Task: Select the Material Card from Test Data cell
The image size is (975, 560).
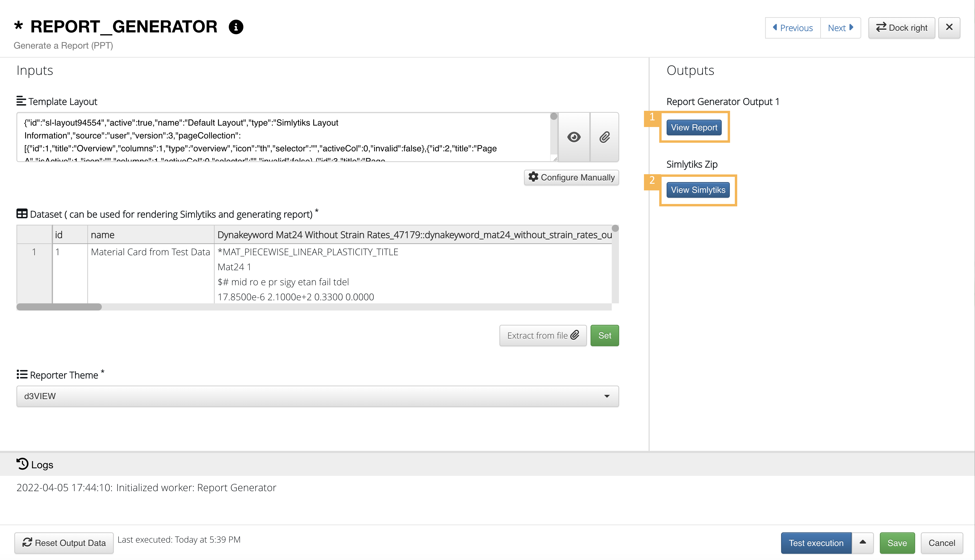Action: (x=150, y=252)
